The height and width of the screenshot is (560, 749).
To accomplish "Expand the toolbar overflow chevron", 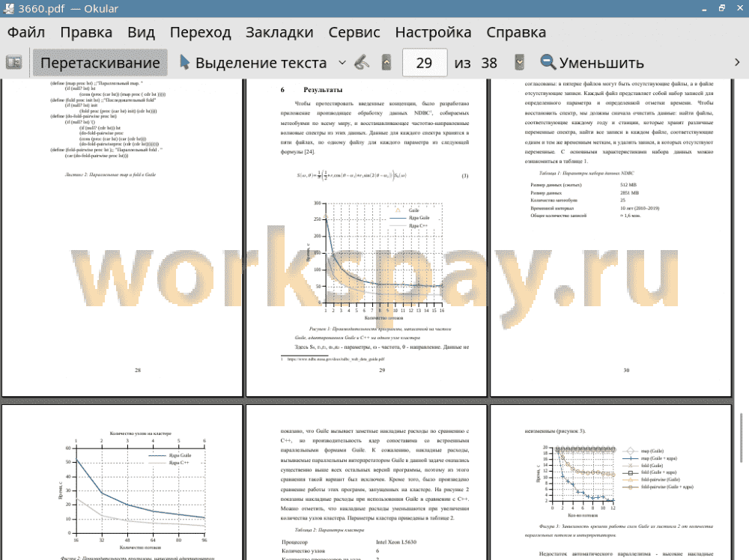I will click(737, 63).
